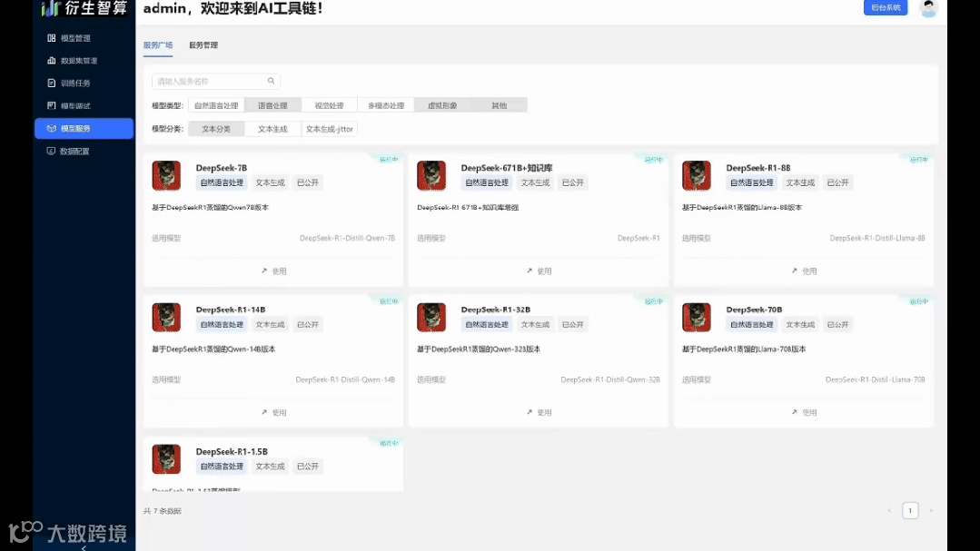Click the DeepSeek-671B+知识库 card title
This screenshot has width=980, height=551.
pyautogui.click(x=507, y=168)
